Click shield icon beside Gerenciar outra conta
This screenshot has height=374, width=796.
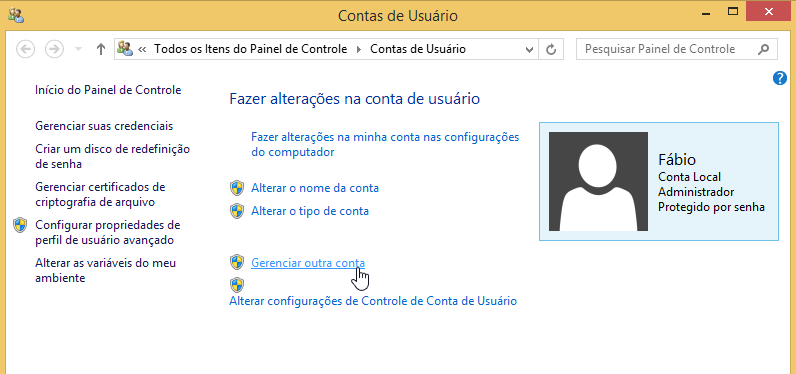(x=237, y=262)
